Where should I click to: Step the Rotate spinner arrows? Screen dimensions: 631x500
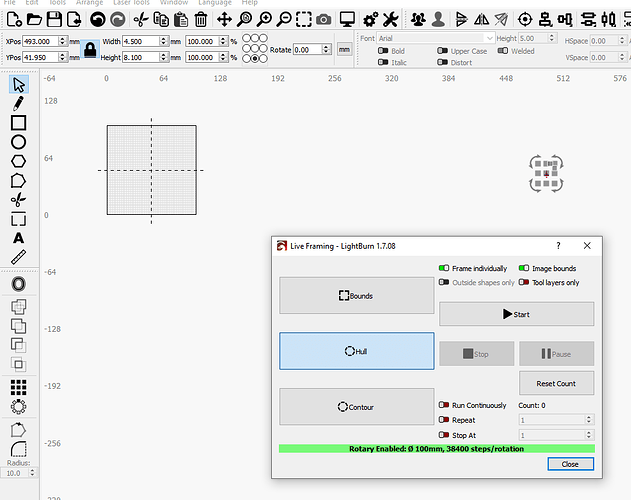coord(326,50)
